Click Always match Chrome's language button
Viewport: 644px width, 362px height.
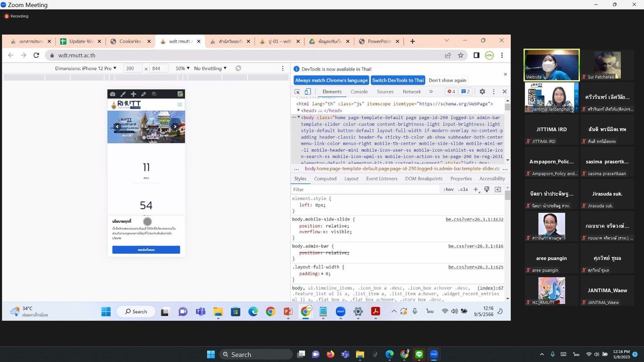331,80
